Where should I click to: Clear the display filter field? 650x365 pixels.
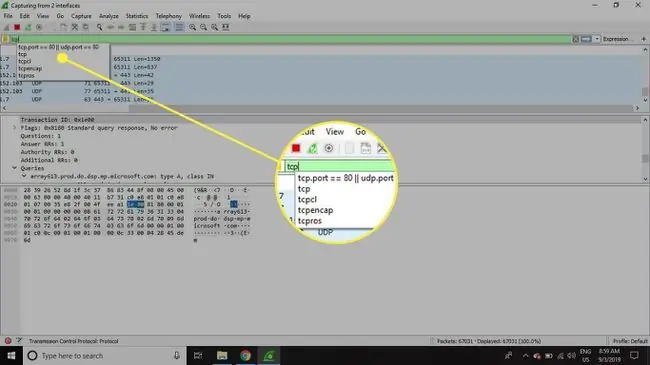coord(575,39)
